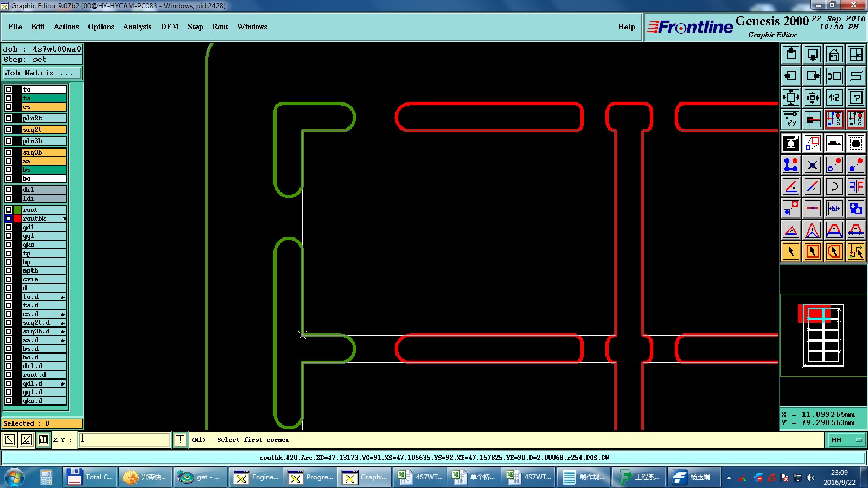The height and width of the screenshot is (488, 868).
Task: Open the DFM menu
Action: [170, 27]
